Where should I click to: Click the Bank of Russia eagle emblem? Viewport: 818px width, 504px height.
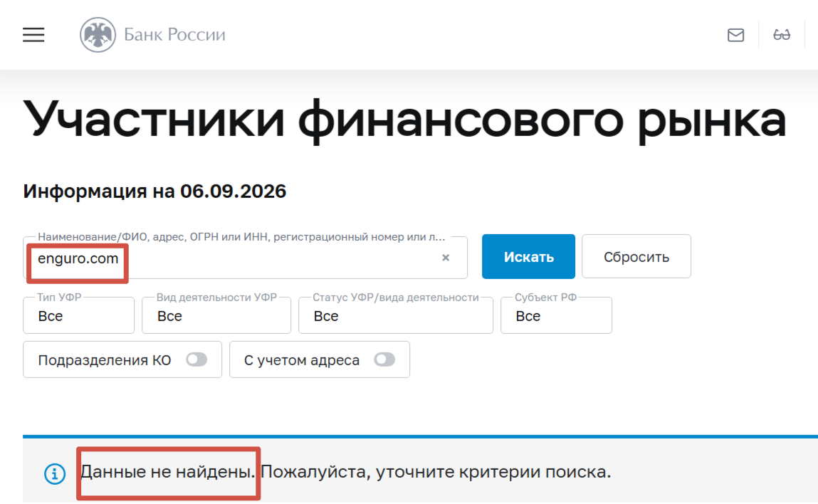coord(98,35)
